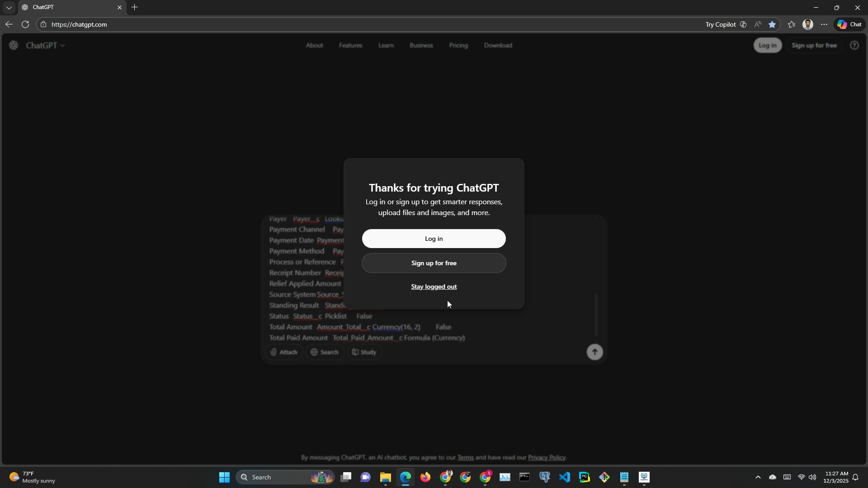Click the address bar URL field
The height and width of the screenshot is (488, 868).
click(x=271, y=24)
